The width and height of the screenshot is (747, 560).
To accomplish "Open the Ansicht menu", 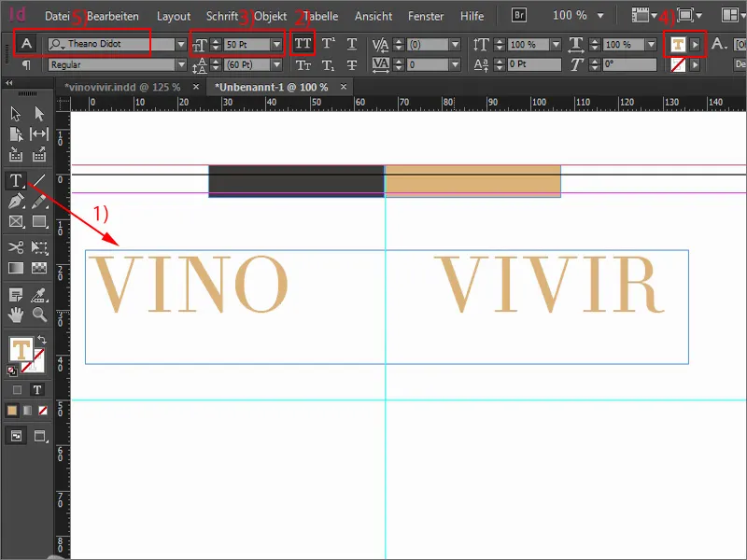I will click(x=373, y=16).
